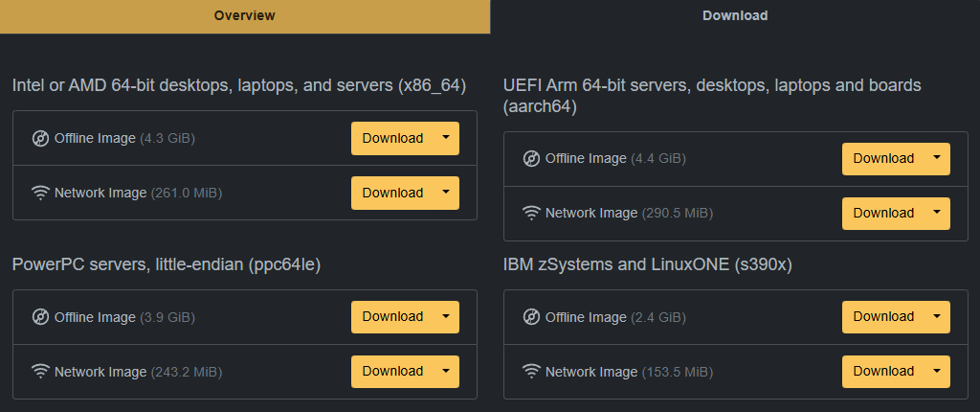Expand dropdown arrow for aarch64 Offline Image
The image size is (980, 412).
click(x=937, y=158)
